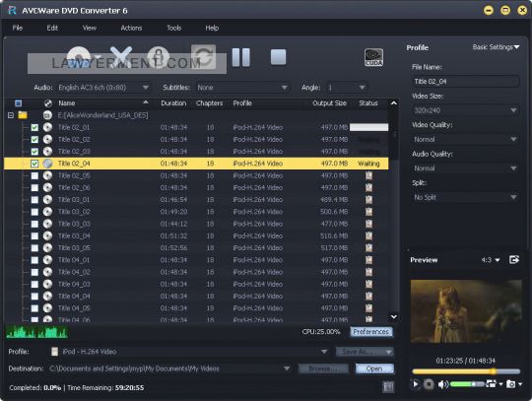Click the Preferences button
532x401 pixels.
pyautogui.click(x=371, y=332)
